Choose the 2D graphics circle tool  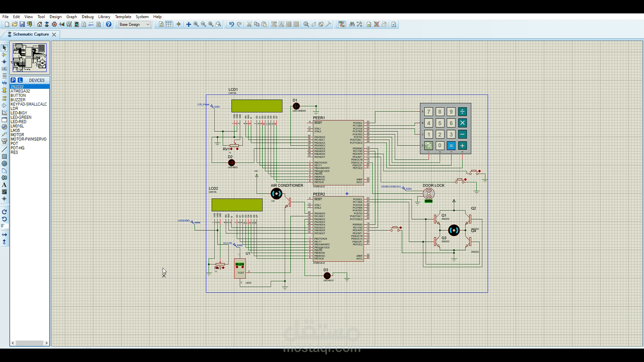coord(4,164)
